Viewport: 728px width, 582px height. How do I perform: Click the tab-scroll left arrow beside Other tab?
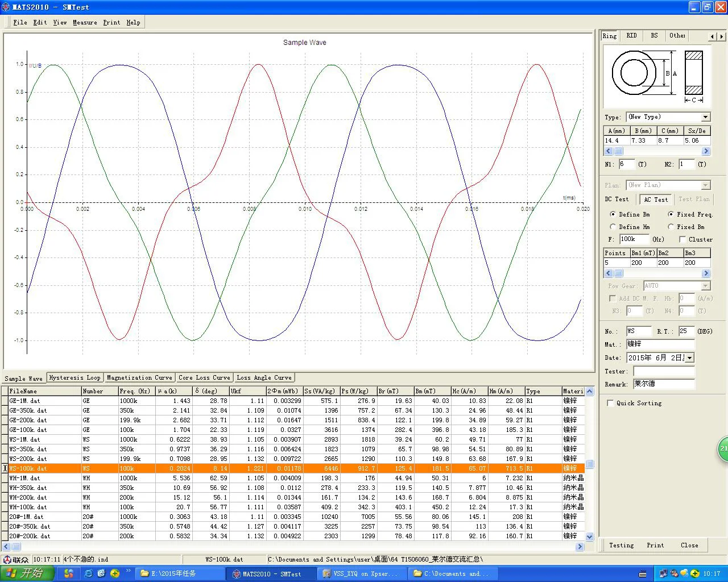[x=712, y=36]
